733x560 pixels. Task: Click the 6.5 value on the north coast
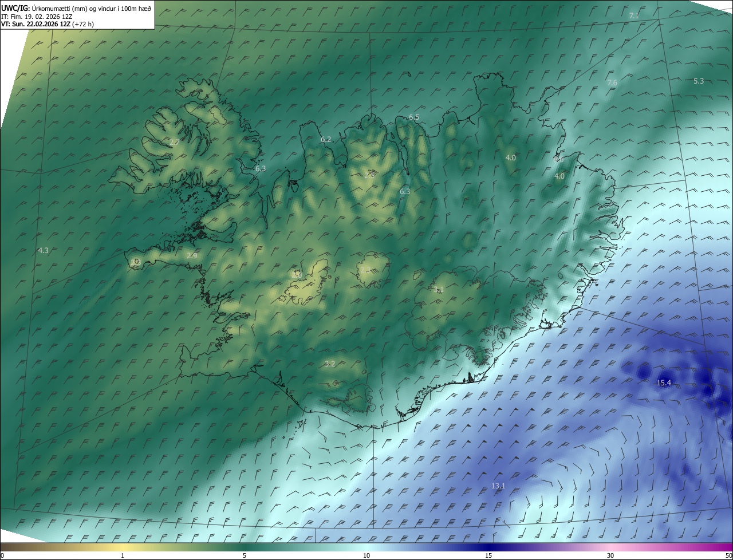click(x=414, y=117)
